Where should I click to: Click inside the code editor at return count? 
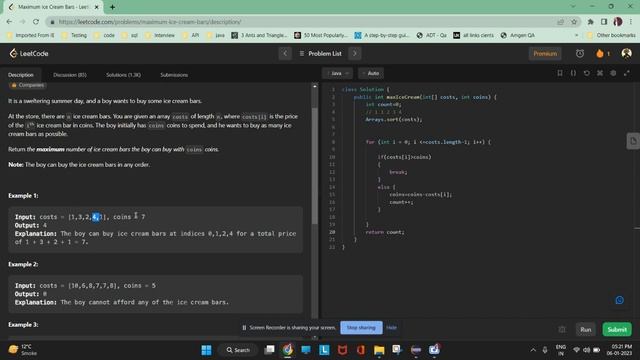pos(384,232)
